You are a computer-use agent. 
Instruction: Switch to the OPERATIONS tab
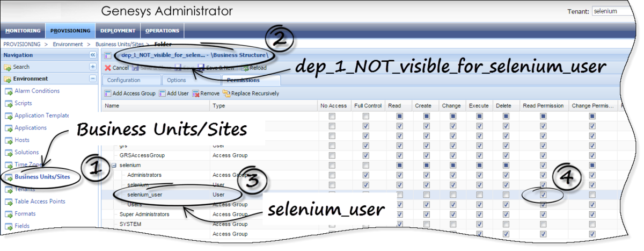(162, 31)
